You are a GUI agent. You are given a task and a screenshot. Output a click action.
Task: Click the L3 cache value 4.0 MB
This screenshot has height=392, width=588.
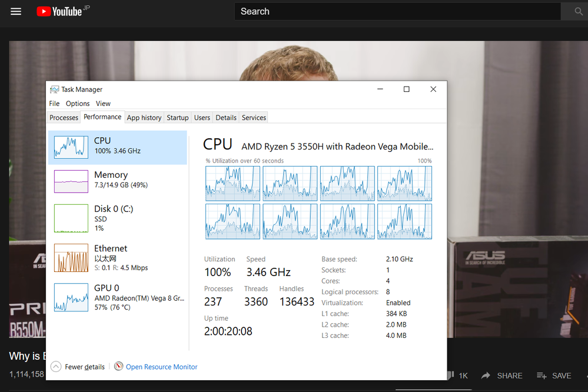pyautogui.click(x=396, y=335)
